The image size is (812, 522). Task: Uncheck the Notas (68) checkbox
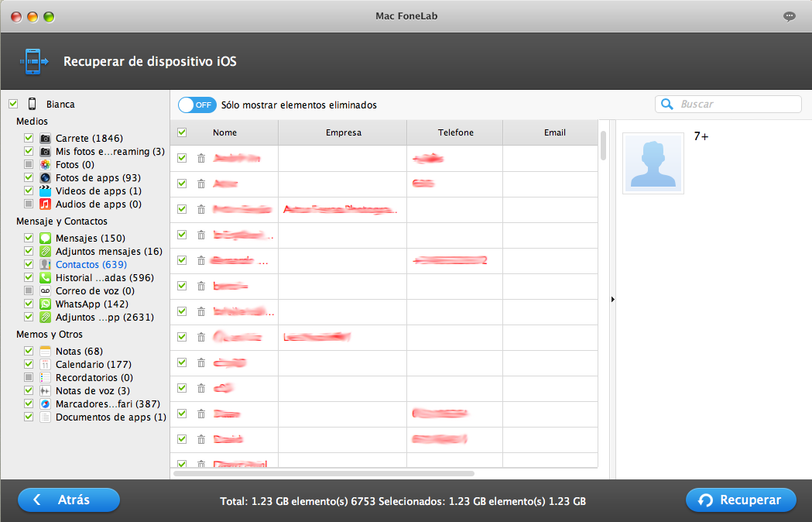point(29,351)
